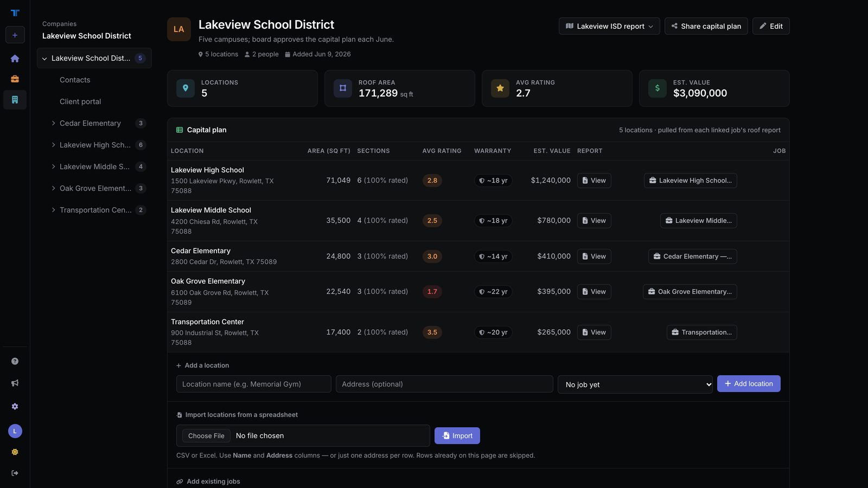Expand Lakeview High Sch... in sidebar

pos(53,145)
